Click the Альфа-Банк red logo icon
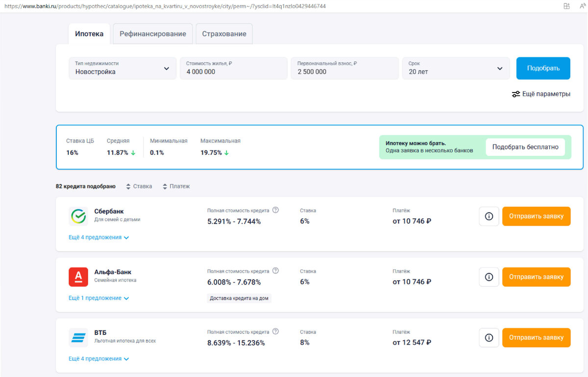Screen dimensions: 588x377 click(x=78, y=277)
